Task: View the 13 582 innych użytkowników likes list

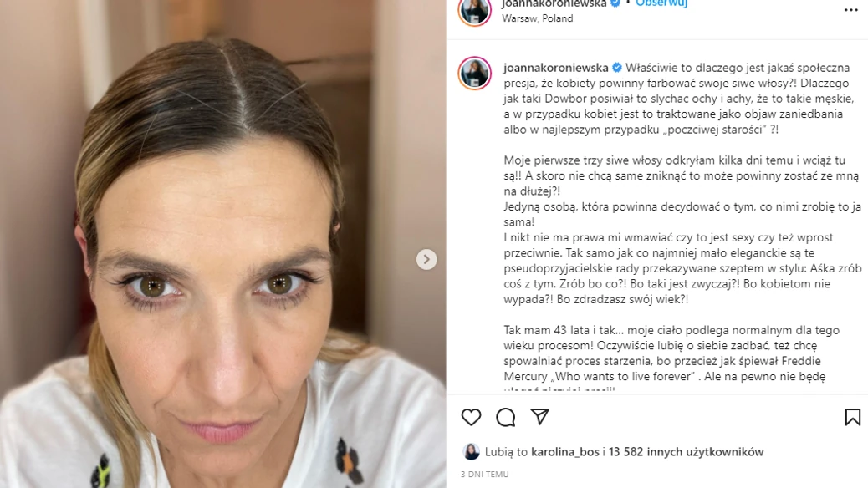Action: [x=686, y=451]
